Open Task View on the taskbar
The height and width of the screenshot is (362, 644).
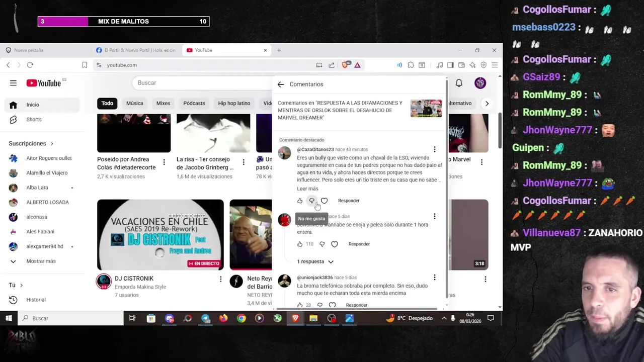pos(132,318)
